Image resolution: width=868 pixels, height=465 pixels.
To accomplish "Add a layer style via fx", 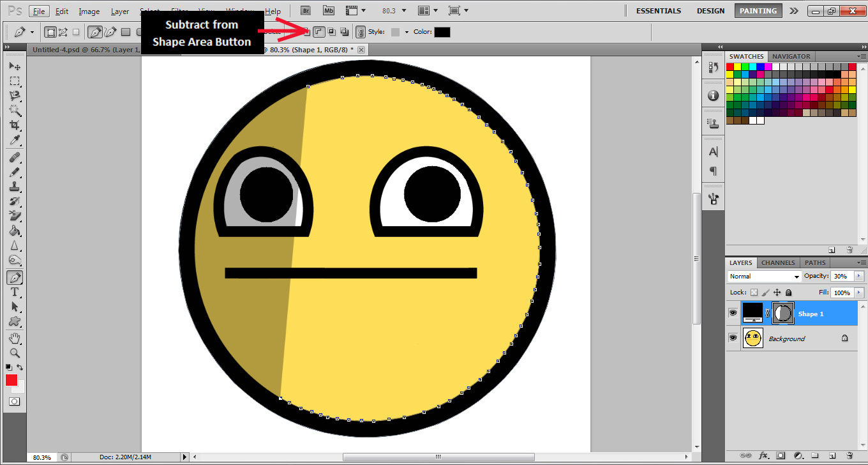I will (x=763, y=456).
